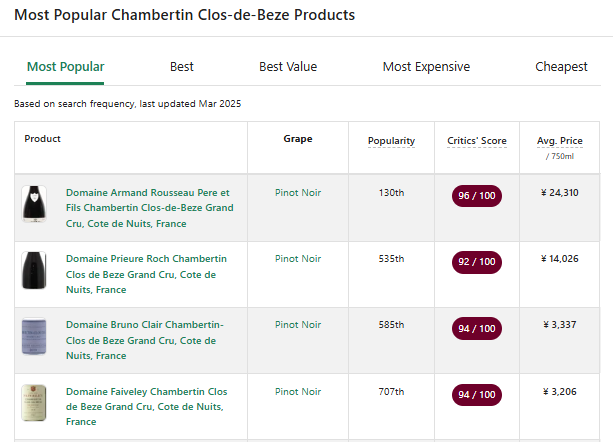Click the Popularity column header
Screen dimensions: 613x442
[391, 141]
